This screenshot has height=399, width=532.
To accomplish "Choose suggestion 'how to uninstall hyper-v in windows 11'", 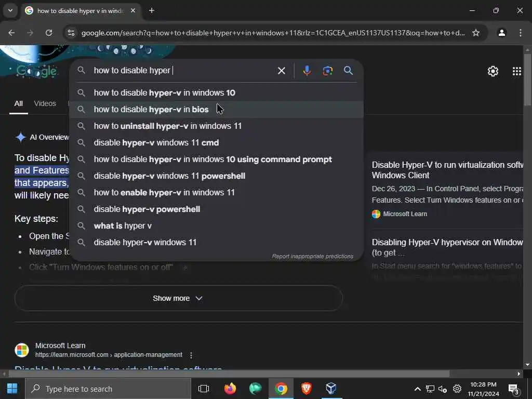I will pyautogui.click(x=217, y=126).
